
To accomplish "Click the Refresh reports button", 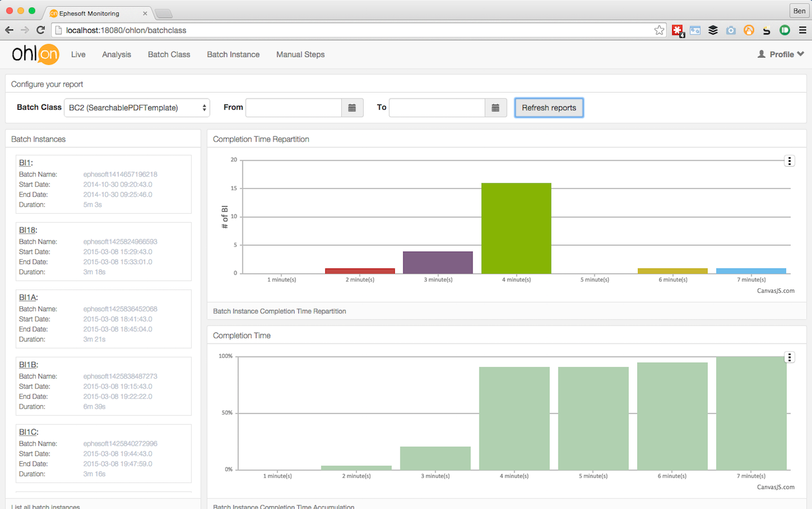I will coord(549,107).
